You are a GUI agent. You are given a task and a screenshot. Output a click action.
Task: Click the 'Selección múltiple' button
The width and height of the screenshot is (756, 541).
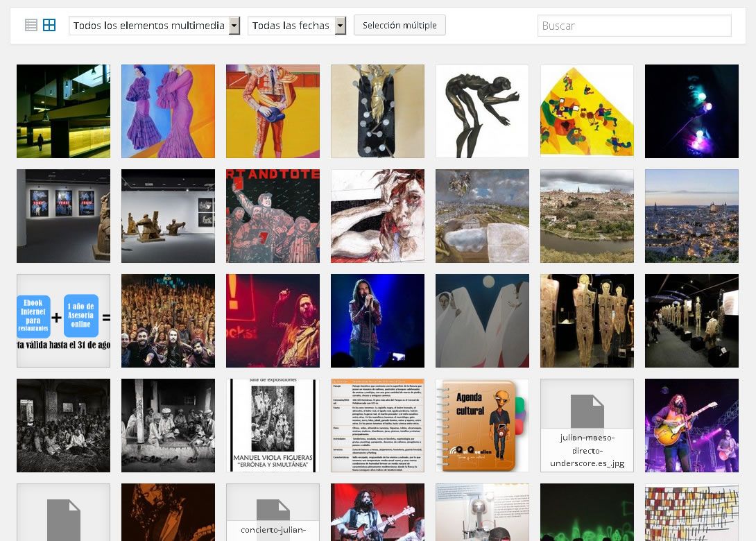click(400, 25)
